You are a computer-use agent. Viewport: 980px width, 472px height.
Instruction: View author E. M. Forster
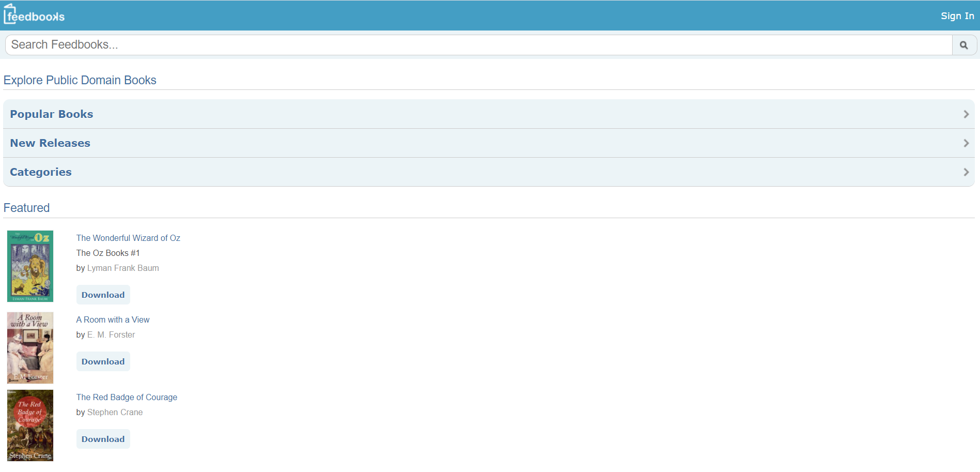[111, 334]
